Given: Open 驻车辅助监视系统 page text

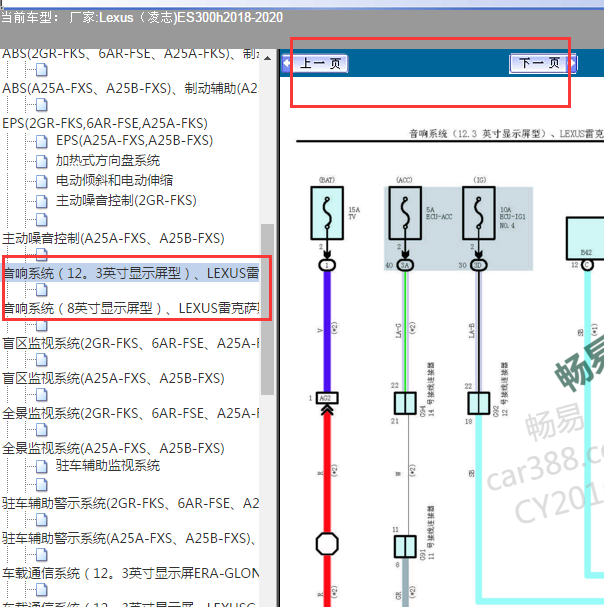Looking at the screenshot, I should [x=108, y=465].
